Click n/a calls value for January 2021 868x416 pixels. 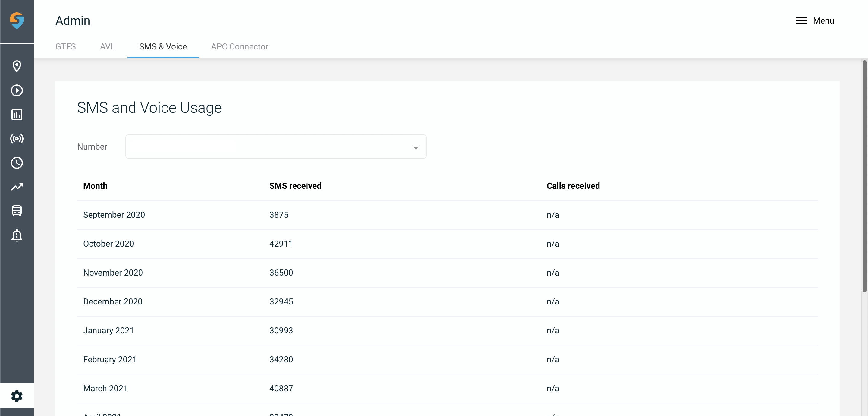tap(553, 330)
